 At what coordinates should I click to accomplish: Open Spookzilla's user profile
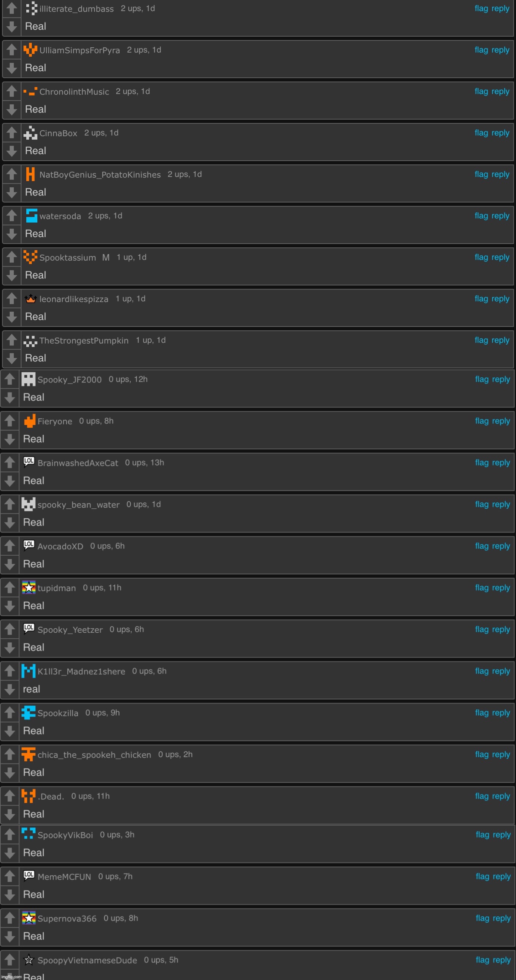tap(58, 713)
